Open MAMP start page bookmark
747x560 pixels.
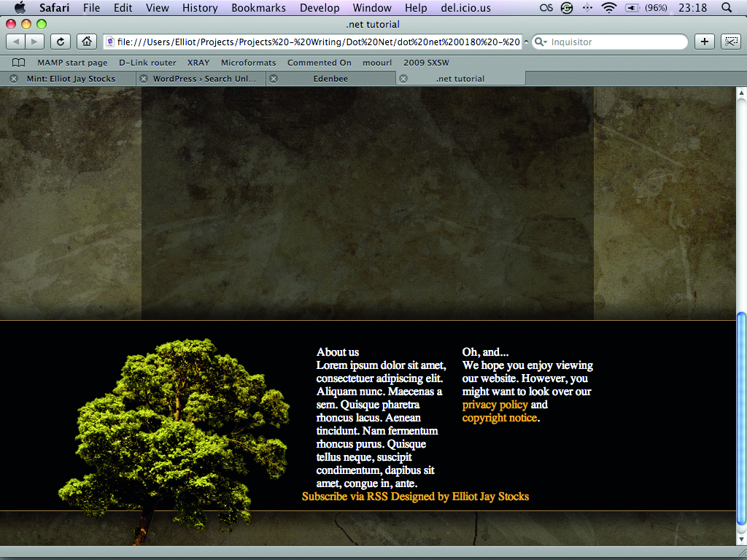[x=72, y=63]
